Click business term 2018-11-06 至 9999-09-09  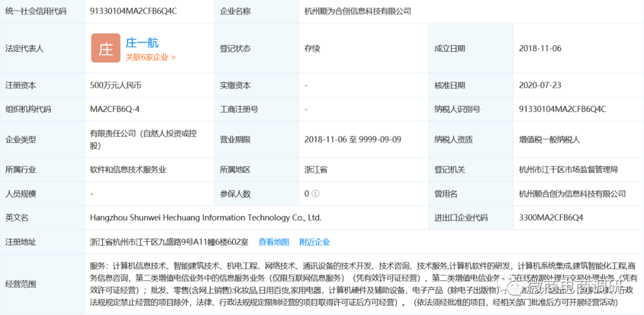point(353,139)
